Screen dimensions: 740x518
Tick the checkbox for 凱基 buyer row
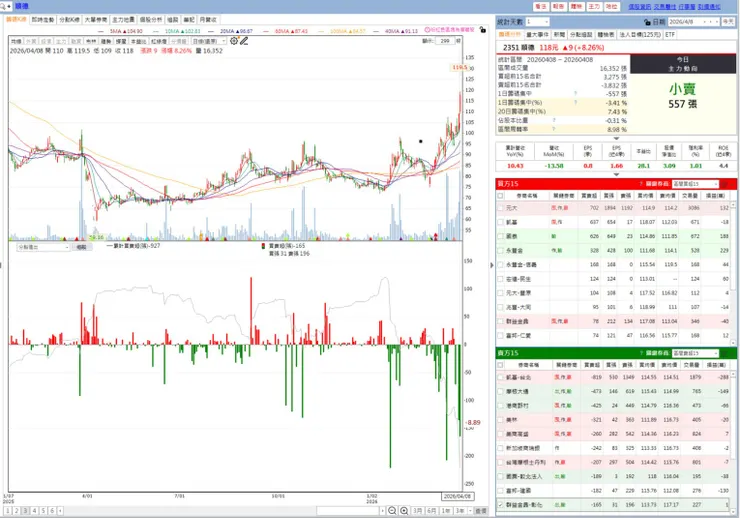point(500,222)
